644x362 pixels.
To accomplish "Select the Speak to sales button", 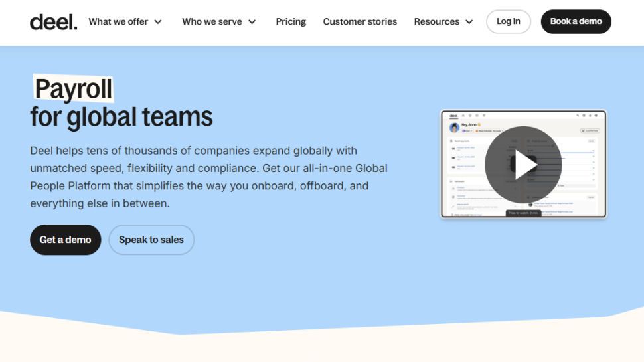I will pos(151,240).
